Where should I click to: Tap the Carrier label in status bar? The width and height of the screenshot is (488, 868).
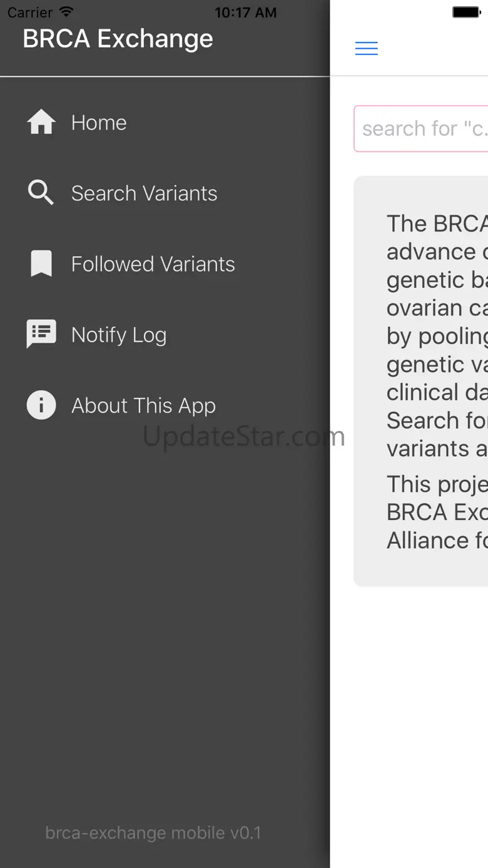point(30,12)
